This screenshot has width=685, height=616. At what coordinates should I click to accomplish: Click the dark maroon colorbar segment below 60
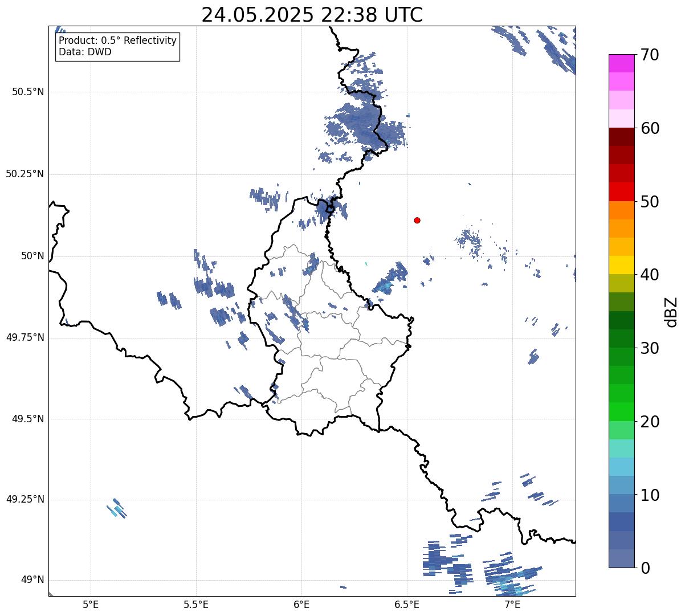click(x=621, y=137)
